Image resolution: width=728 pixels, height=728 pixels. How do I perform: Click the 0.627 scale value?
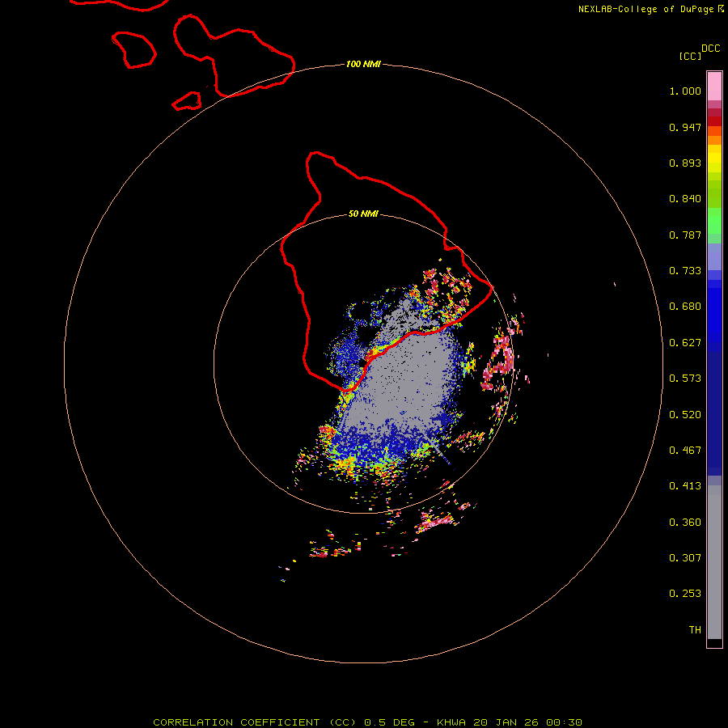(685, 343)
